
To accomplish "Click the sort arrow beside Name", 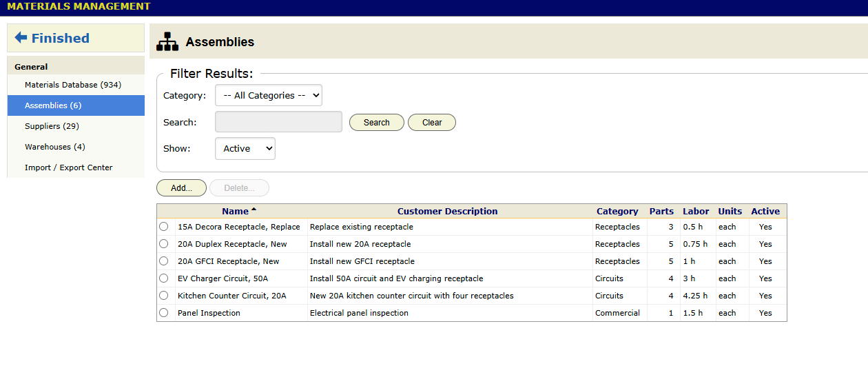I will (254, 209).
